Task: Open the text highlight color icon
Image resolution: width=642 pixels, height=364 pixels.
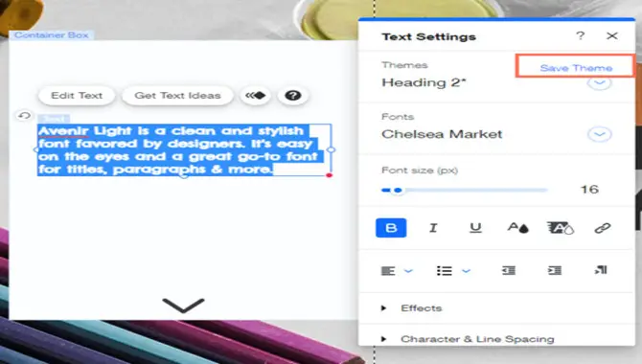Action: click(561, 228)
